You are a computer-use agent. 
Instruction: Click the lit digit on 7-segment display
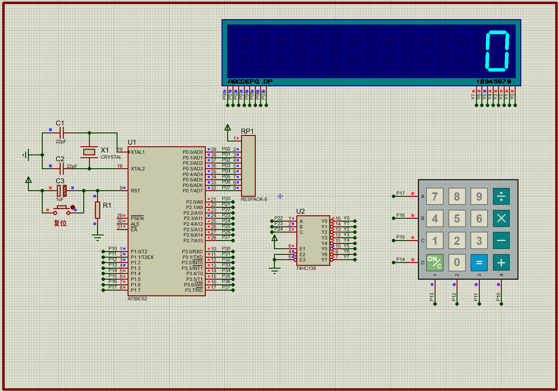click(497, 51)
